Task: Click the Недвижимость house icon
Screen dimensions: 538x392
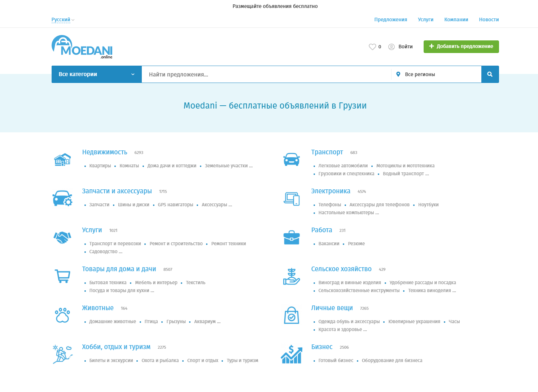Action: (62, 159)
